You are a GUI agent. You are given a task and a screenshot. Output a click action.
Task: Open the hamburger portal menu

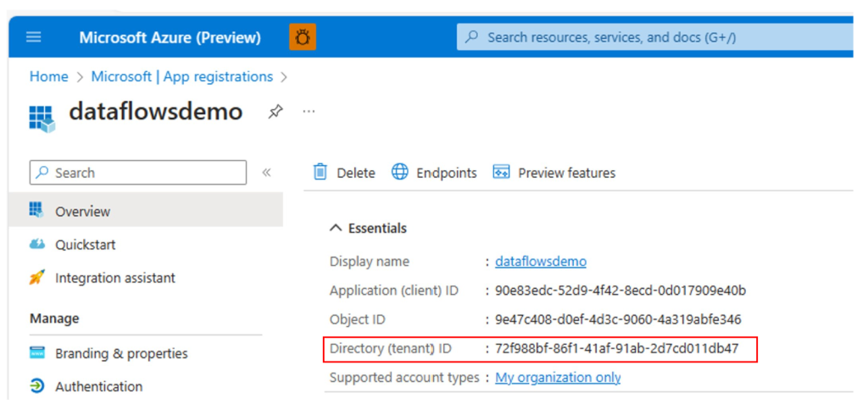34,37
